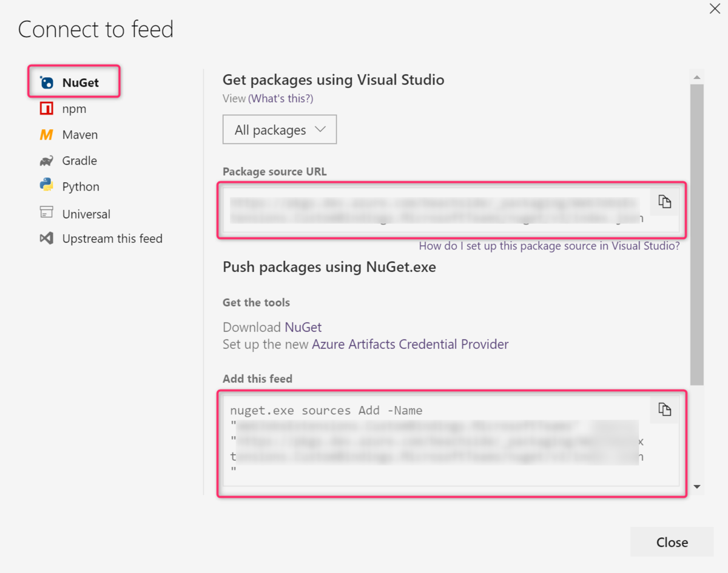
Task: Click the orange Maven M icon
Action: click(47, 135)
